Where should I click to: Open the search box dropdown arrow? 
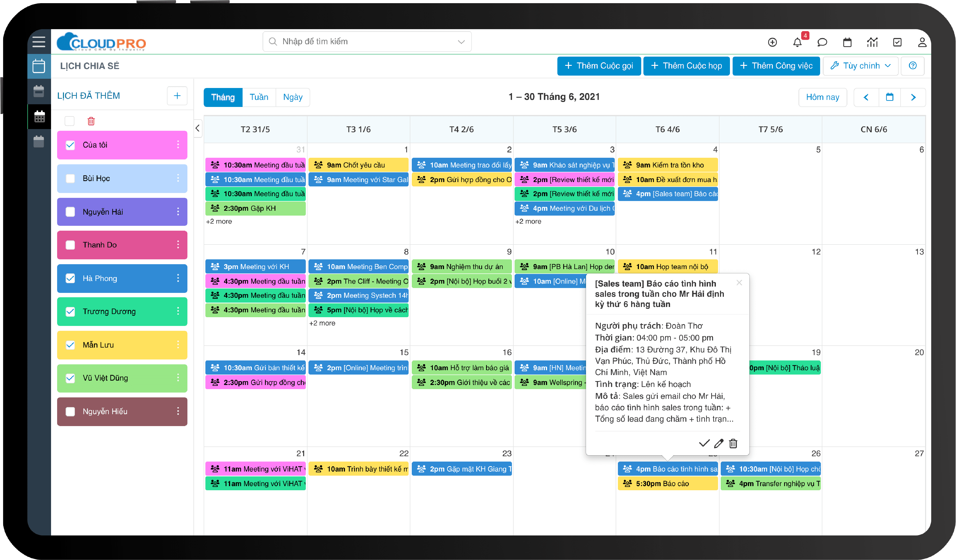coord(461,42)
